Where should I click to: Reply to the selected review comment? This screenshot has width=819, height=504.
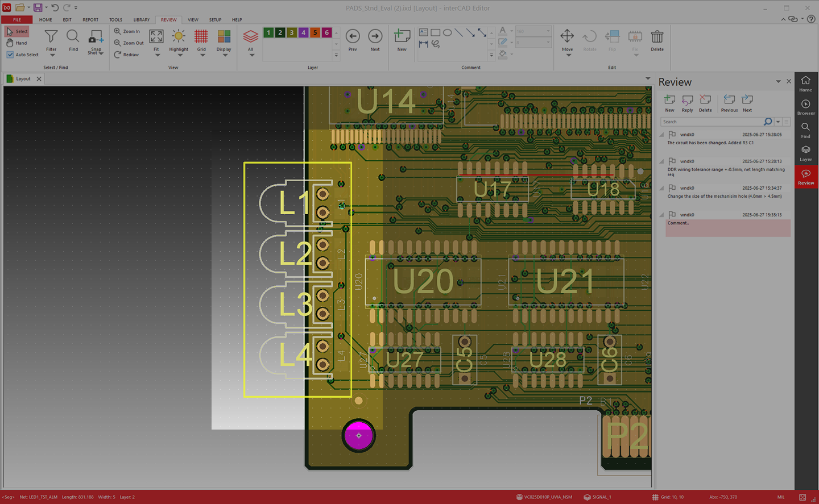coord(688,103)
